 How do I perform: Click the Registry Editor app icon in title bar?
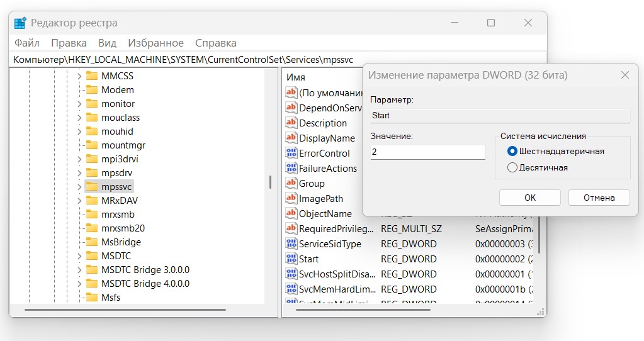(x=20, y=23)
